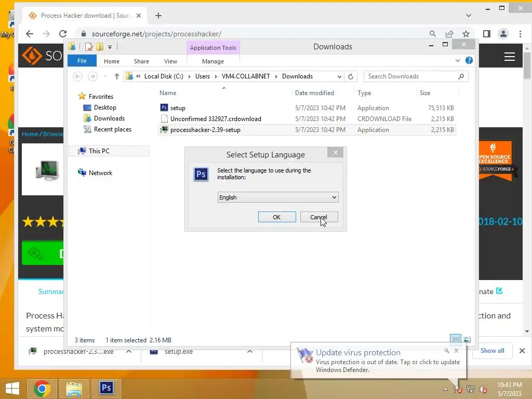This screenshot has height=399, width=532.
Task: Open Chrome tab search chevron
Action: (469, 16)
